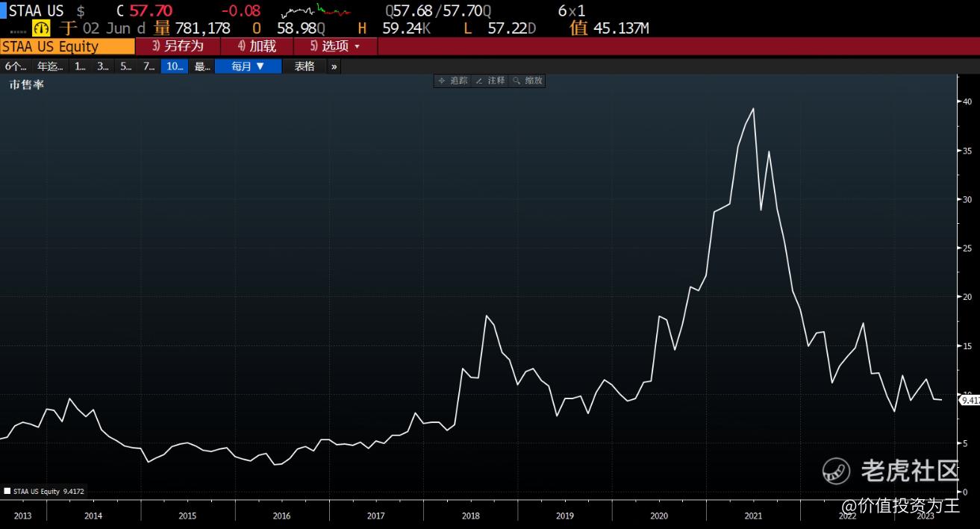Viewport: 980px width, 529px height.
Task: Open the intraday sparkline mini chart
Action: point(316,11)
